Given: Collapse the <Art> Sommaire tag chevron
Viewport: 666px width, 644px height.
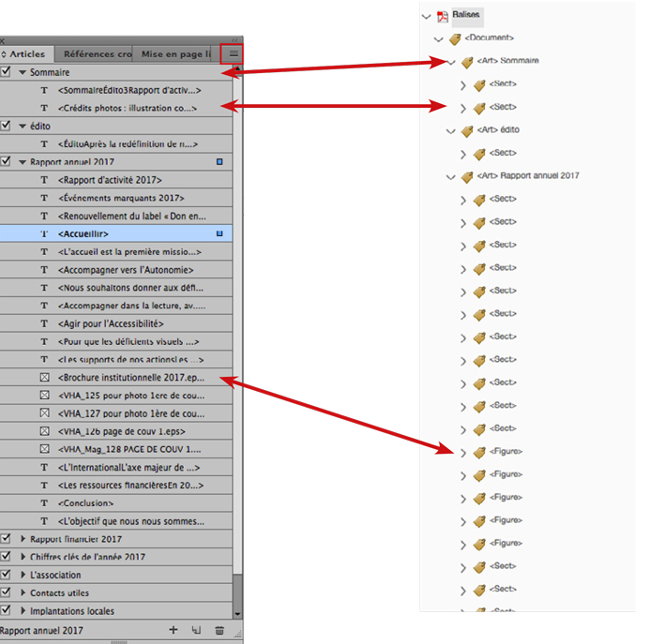Looking at the screenshot, I should pyautogui.click(x=451, y=62).
